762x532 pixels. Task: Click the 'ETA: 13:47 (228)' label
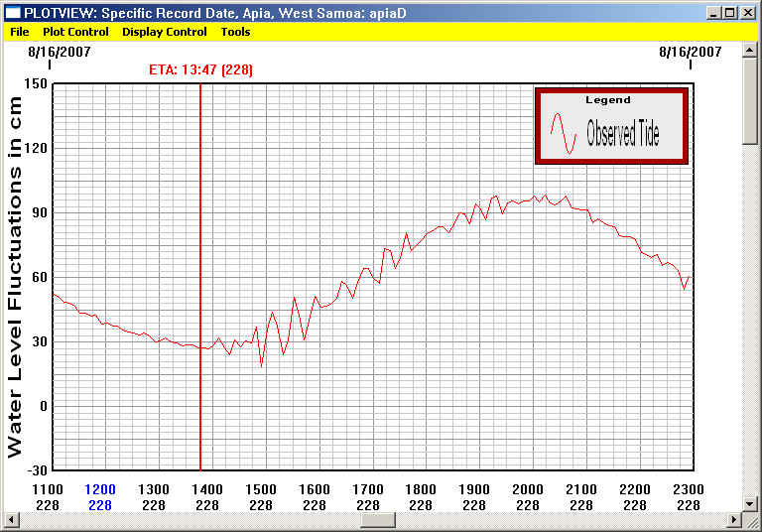coord(200,70)
